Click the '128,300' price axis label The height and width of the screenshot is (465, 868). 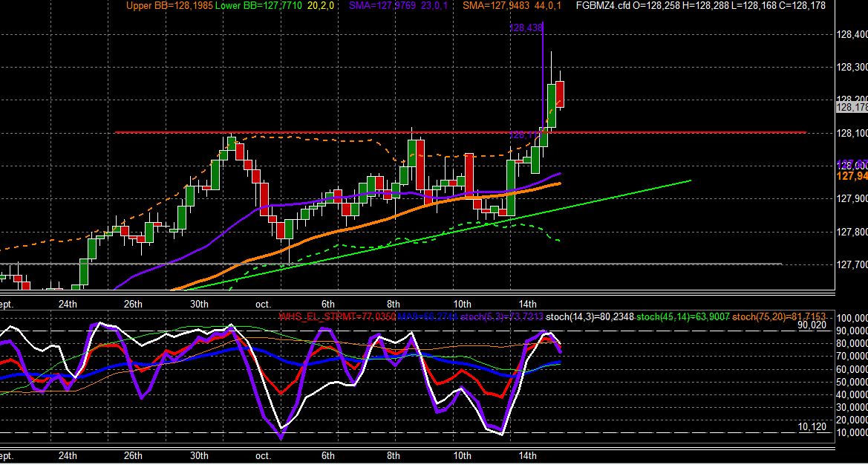pyautogui.click(x=852, y=68)
